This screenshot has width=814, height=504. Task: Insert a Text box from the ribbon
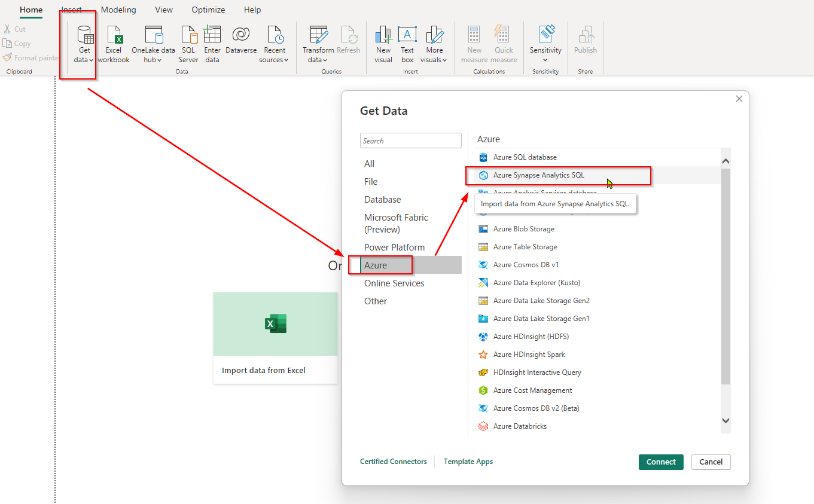click(x=407, y=44)
